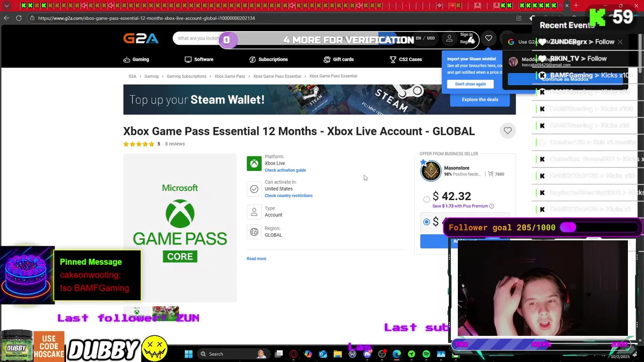Open the wishlist heart icon in the header
644x362 pixels.
489,38
